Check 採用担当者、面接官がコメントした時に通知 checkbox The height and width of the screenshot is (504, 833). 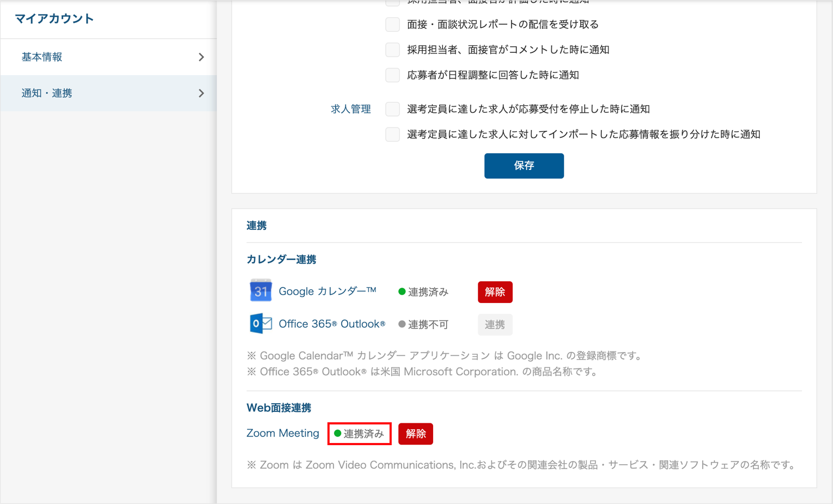[x=393, y=50]
